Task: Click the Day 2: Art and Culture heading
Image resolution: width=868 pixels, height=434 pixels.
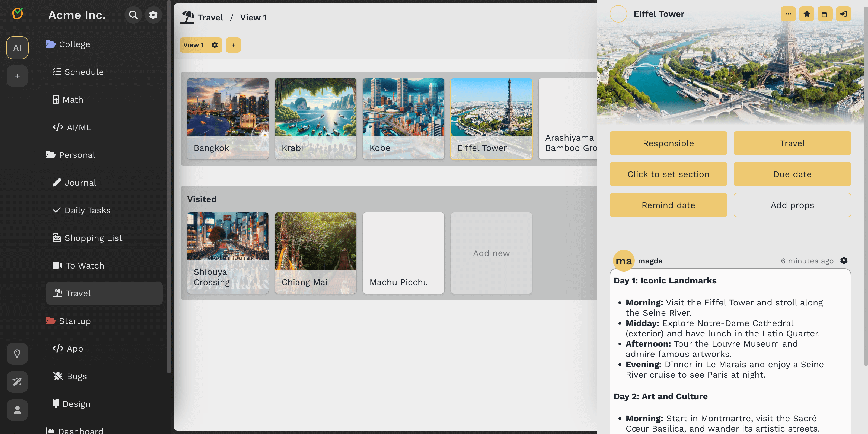Action: 660,396
